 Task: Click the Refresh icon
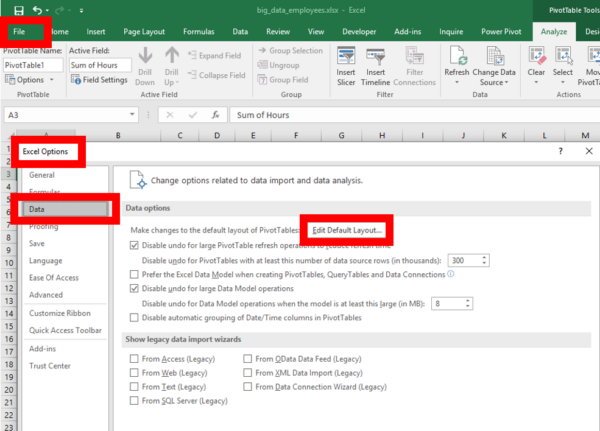457,56
